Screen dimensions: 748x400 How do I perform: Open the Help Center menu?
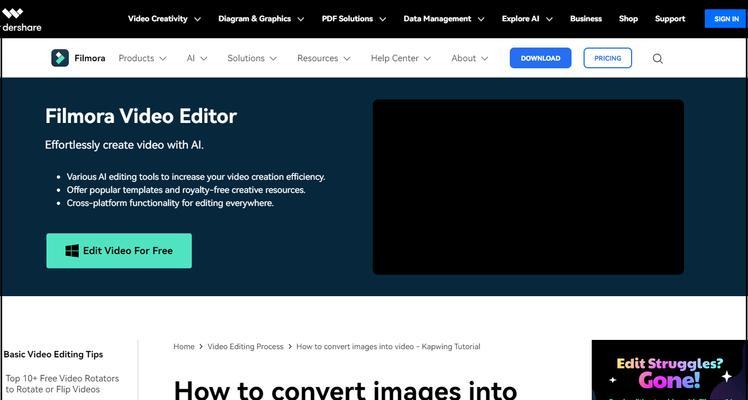pos(395,58)
